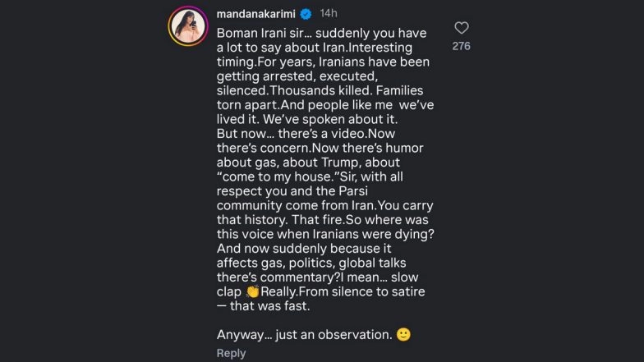Click the "that was fast" line
Image resolution: width=644 pixels, height=362 pixels.
[273, 307]
